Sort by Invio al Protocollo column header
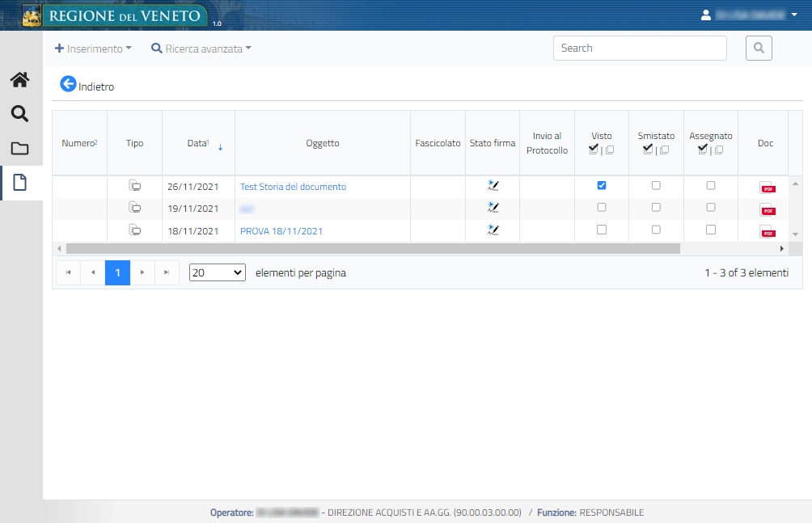This screenshot has height=523, width=812. (548, 143)
